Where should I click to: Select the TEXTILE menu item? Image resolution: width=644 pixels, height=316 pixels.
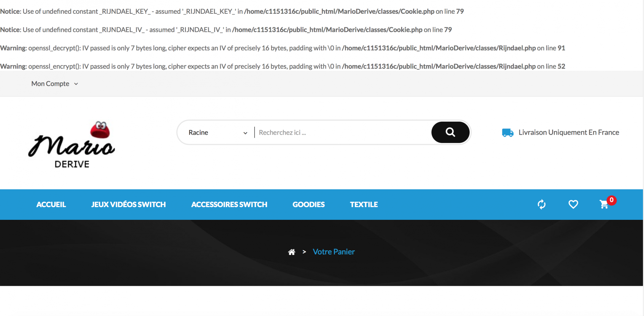tap(364, 204)
